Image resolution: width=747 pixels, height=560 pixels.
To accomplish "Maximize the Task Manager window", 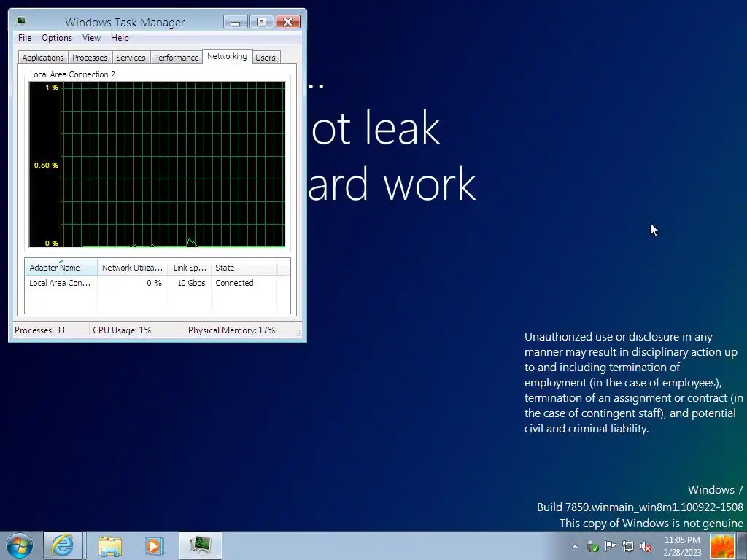I will click(x=262, y=22).
